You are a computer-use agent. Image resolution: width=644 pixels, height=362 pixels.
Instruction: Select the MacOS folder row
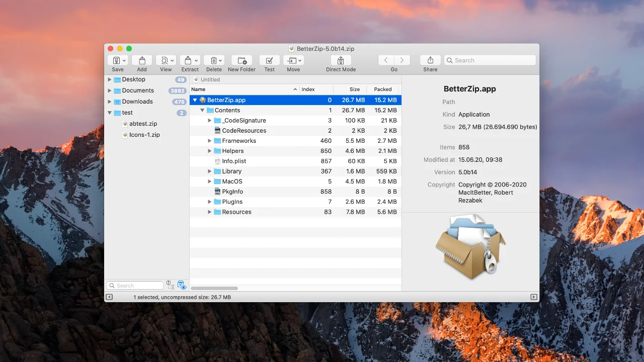pos(295,182)
